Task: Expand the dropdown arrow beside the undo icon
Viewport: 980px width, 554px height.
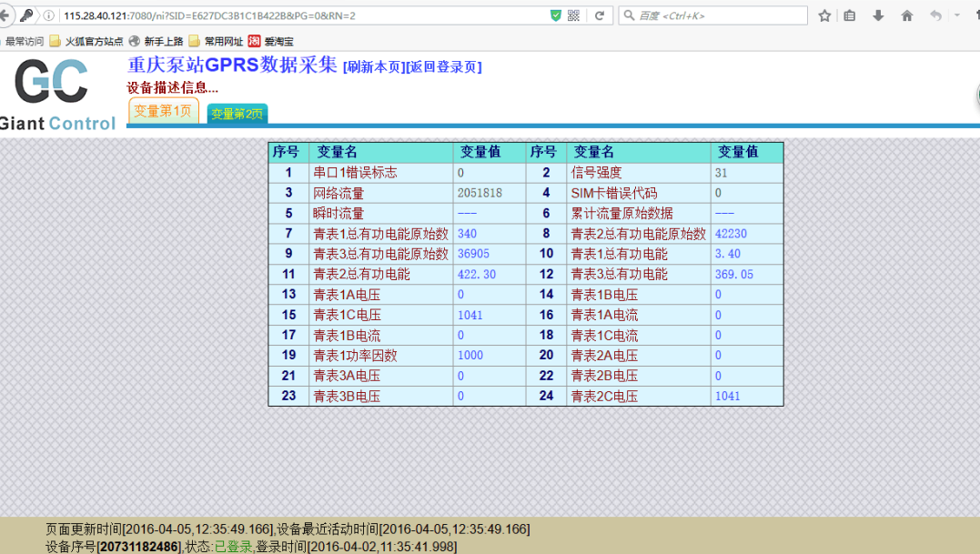Action: 956,15
